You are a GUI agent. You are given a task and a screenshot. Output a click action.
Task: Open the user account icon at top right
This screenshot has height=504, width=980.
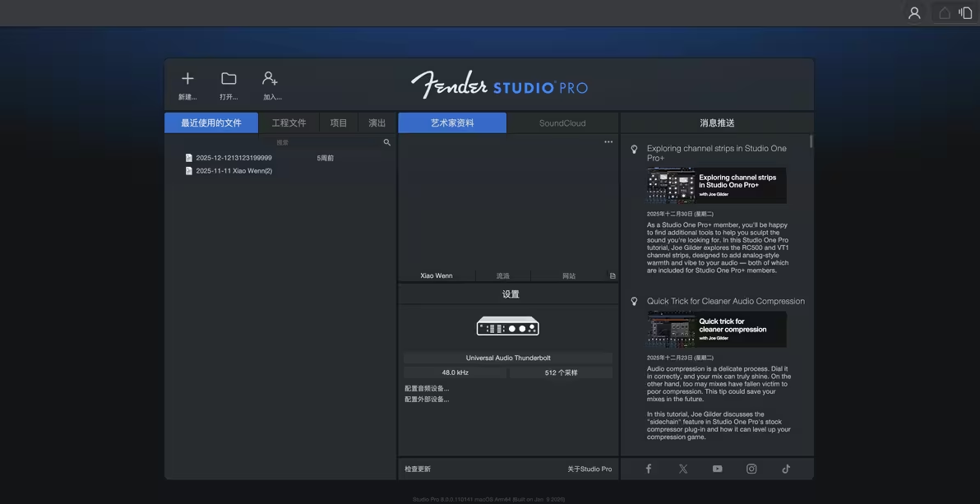914,13
